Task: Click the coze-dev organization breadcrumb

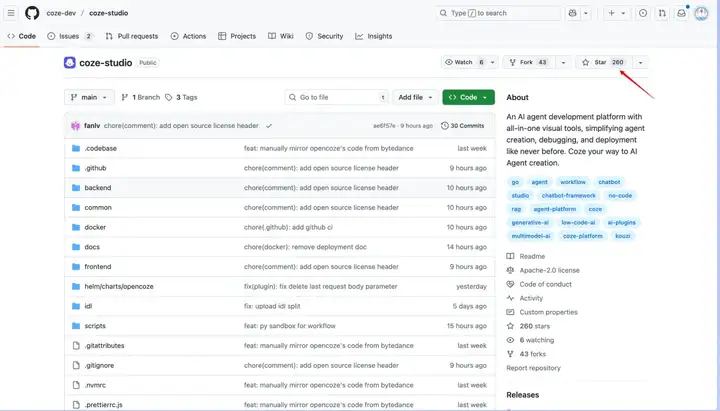Action: tap(61, 13)
